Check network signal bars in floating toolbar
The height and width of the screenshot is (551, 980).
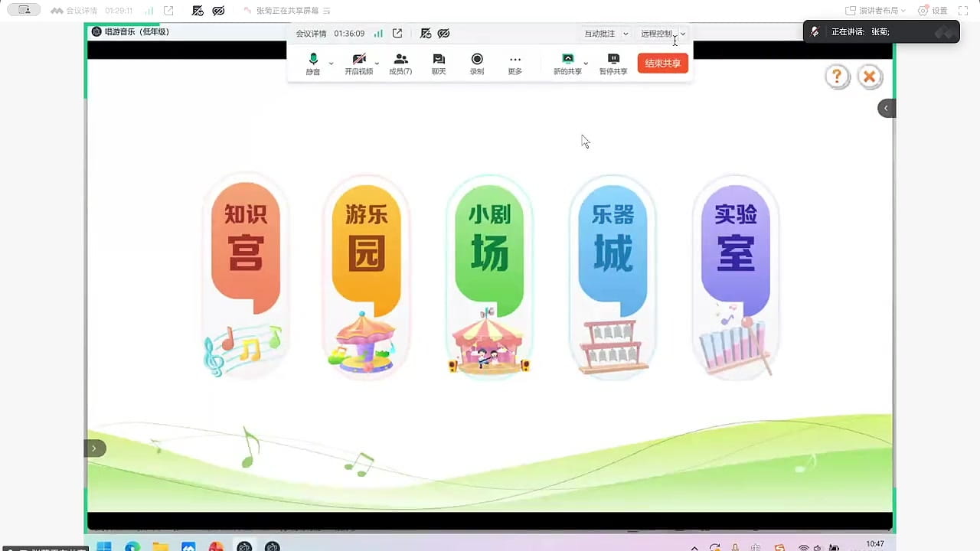378,34
